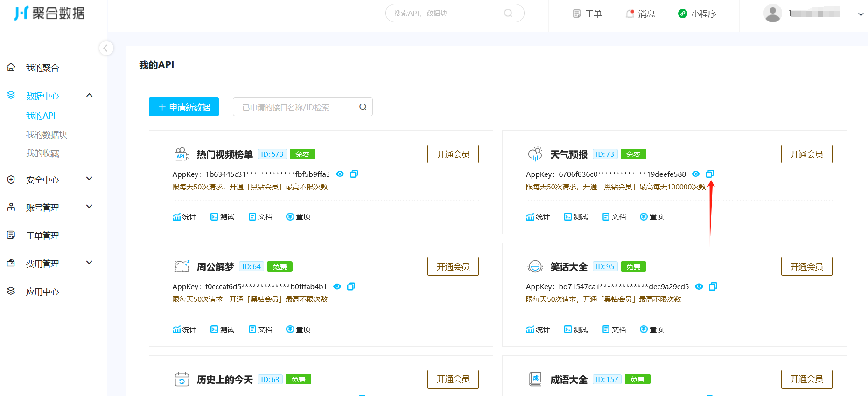Screen dimensions: 868x396
Task: Open 测试 for 热门视频榜单
Action: click(x=223, y=216)
